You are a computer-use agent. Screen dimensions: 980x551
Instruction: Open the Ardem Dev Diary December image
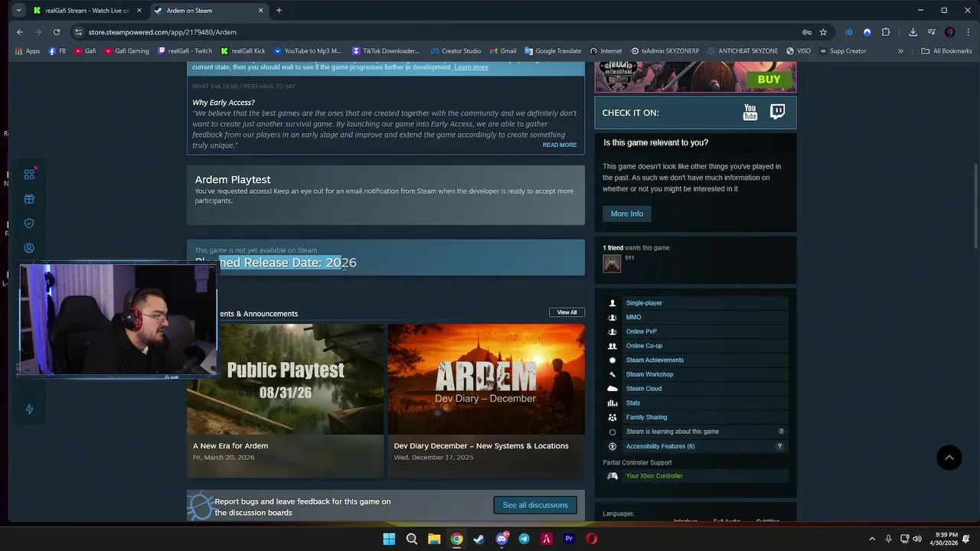point(486,380)
